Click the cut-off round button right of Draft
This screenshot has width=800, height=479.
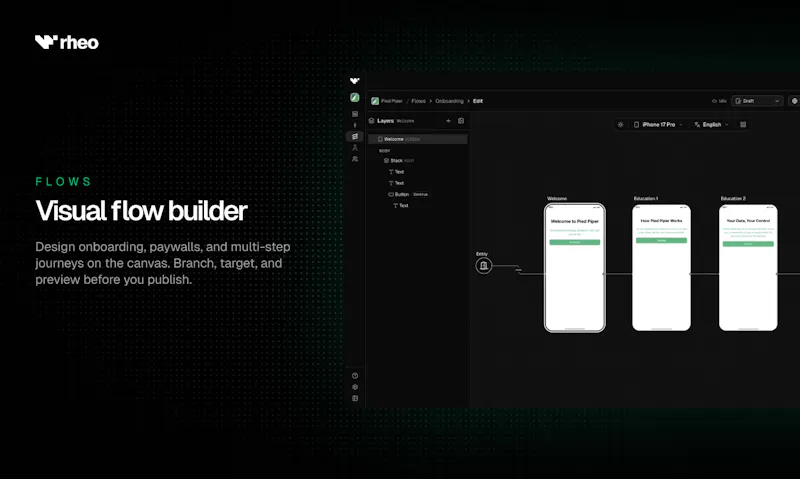[794, 101]
